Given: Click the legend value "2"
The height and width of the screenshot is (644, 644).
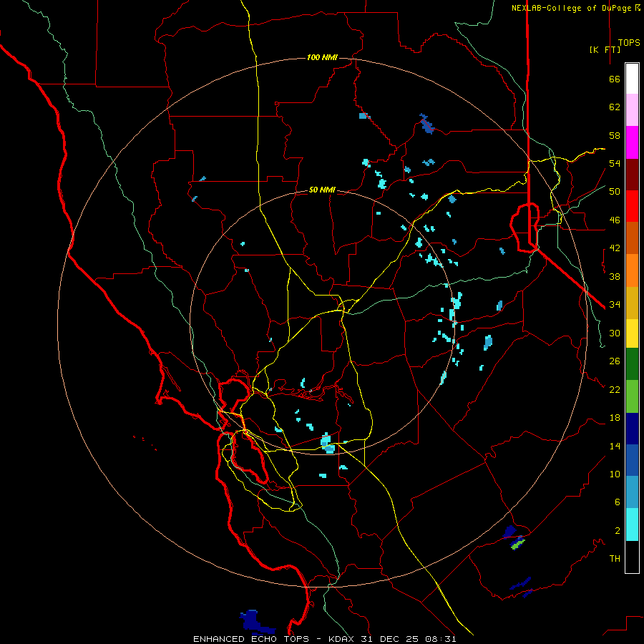Looking at the screenshot, I should 618,531.
